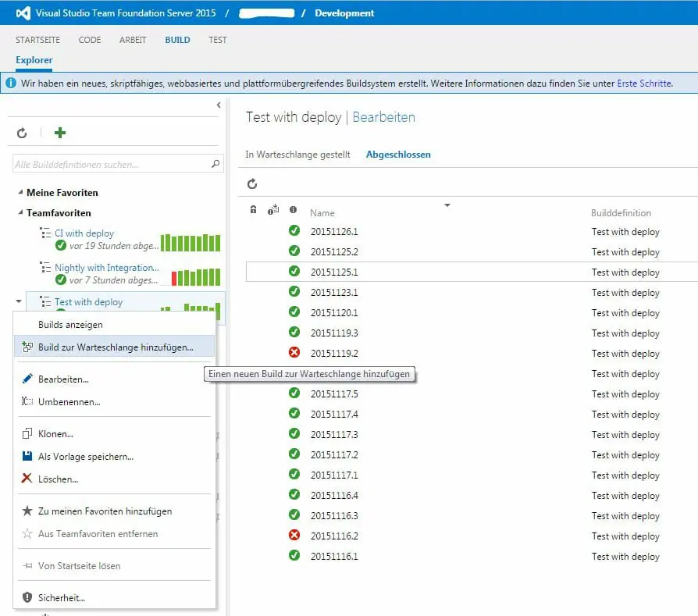
Task: Refresh the completed builds list
Action: tap(252, 183)
